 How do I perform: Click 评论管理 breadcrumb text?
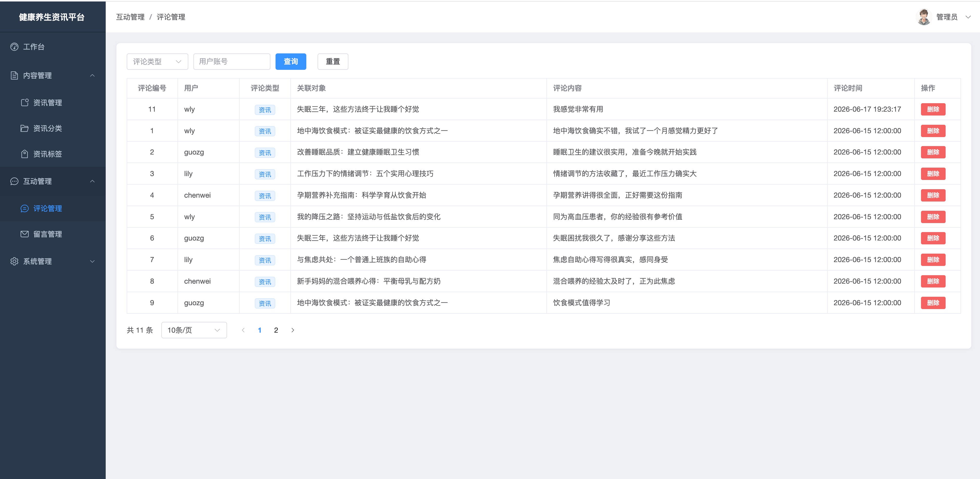(x=171, y=17)
